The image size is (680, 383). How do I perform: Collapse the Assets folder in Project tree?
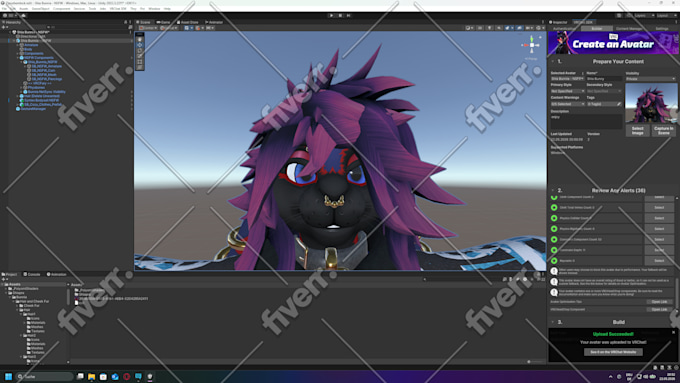(x=3, y=285)
